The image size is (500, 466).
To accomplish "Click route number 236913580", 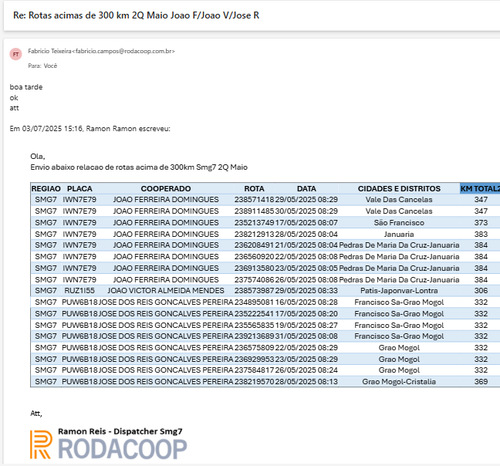I will pyautogui.click(x=254, y=268).
